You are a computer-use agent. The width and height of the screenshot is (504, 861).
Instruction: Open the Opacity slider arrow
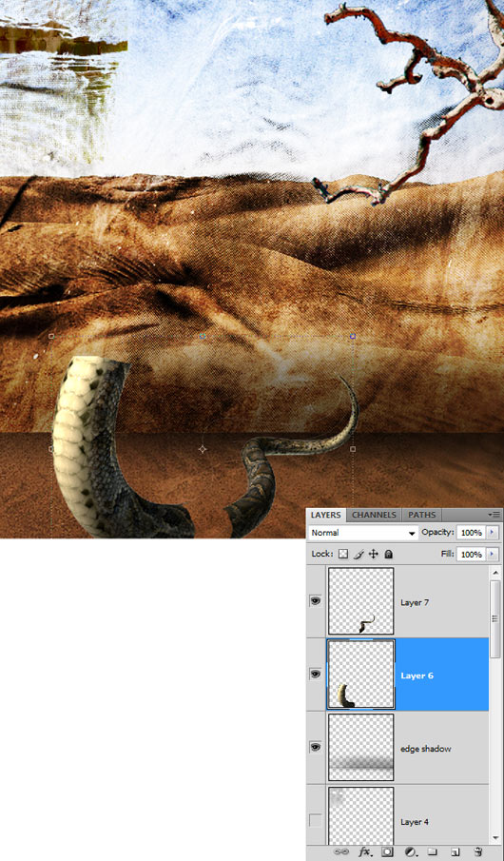(x=492, y=533)
